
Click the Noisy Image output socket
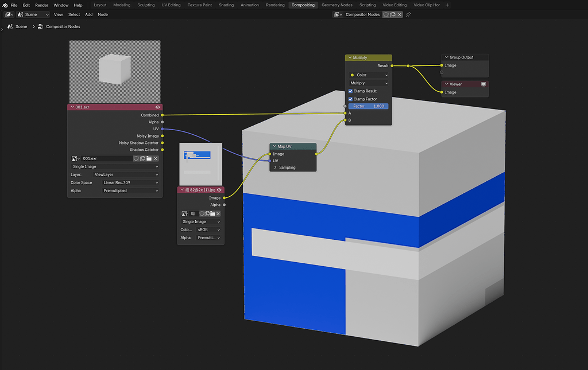[163, 136]
